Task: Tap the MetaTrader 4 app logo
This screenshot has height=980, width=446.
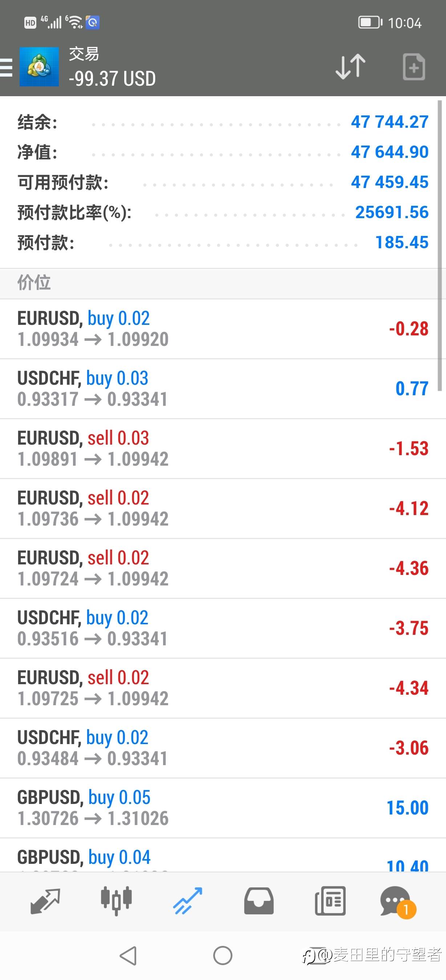Action: pyautogui.click(x=39, y=66)
